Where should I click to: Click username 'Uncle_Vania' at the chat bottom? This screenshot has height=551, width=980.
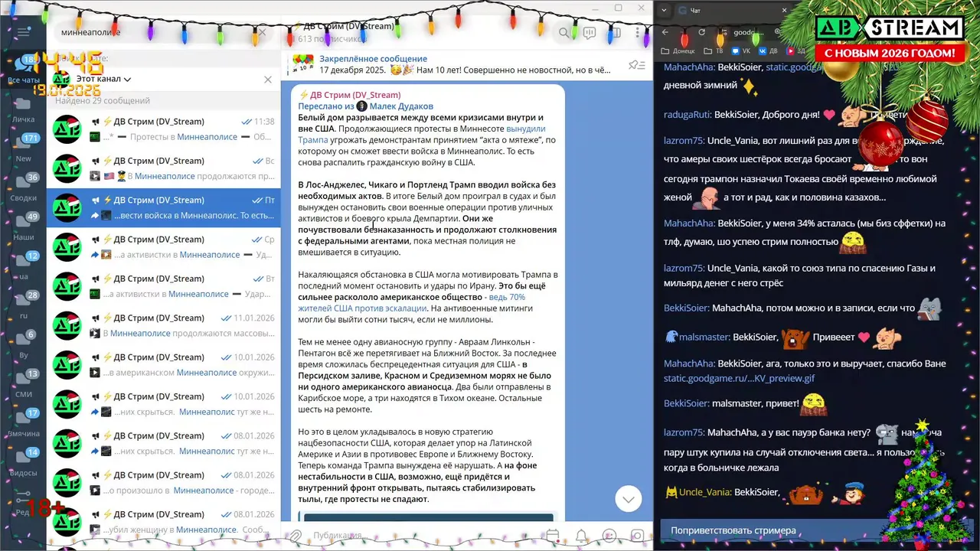[704, 492]
